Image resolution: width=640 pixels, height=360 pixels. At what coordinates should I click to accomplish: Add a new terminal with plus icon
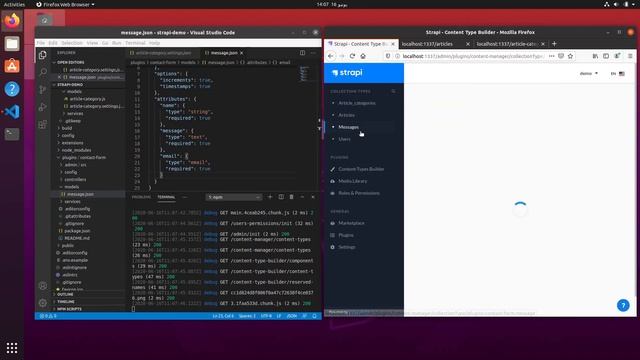click(270, 197)
